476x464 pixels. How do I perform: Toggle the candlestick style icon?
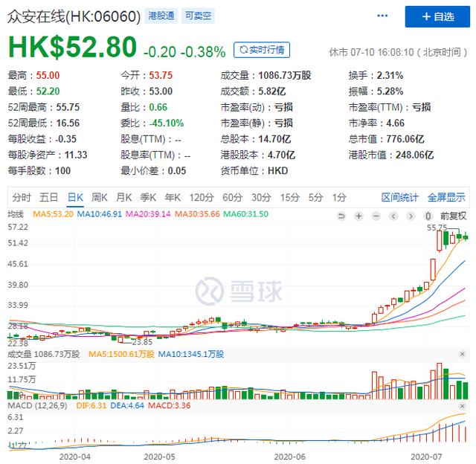(428, 216)
